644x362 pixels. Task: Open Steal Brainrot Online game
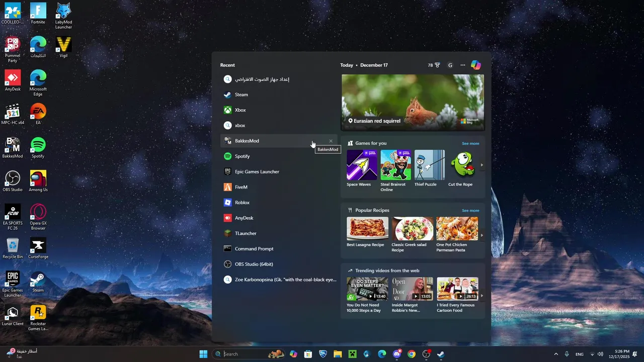(395, 171)
